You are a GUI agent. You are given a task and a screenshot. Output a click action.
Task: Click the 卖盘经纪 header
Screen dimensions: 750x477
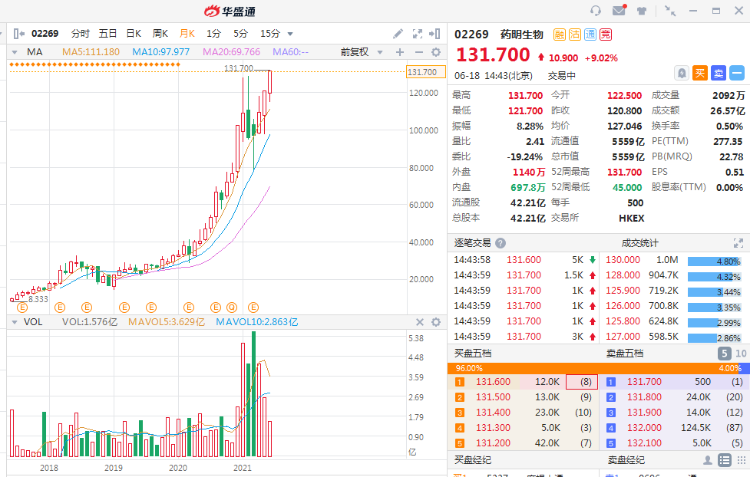[x=626, y=460]
